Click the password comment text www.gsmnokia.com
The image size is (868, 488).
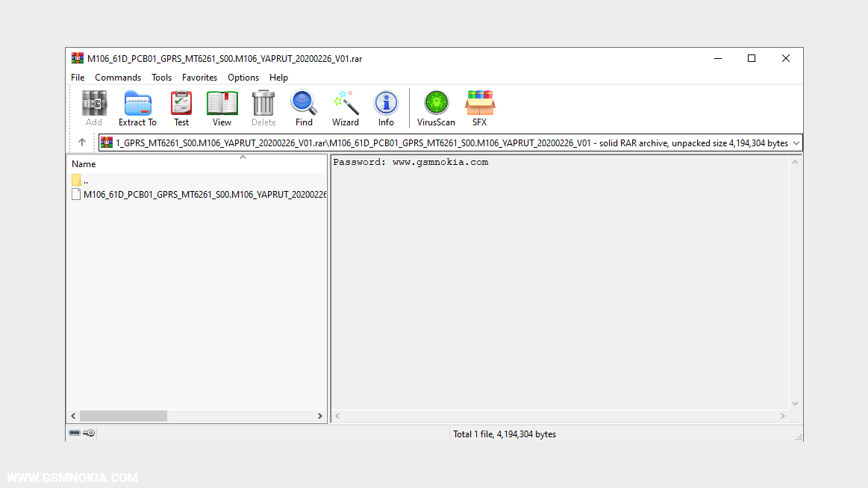pyautogui.click(x=440, y=162)
